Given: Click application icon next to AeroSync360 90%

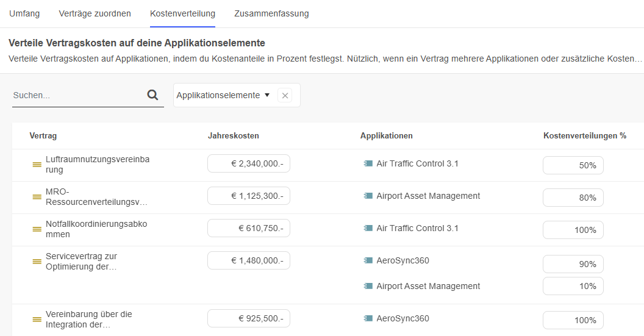Looking at the screenshot, I should pos(368,260).
